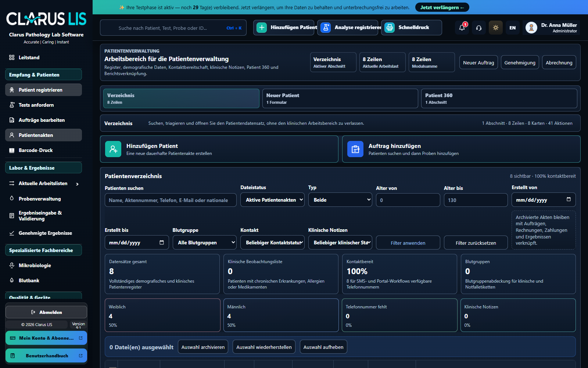Click Auswahl archivieren button
Screen dimensions: 588x368
(x=203, y=347)
